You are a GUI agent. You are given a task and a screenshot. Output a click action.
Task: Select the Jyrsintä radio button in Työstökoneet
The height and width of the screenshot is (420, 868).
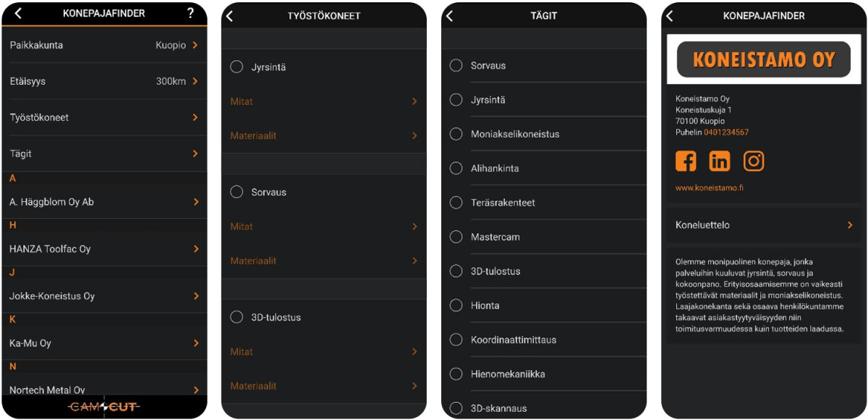pyautogui.click(x=237, y=67)
